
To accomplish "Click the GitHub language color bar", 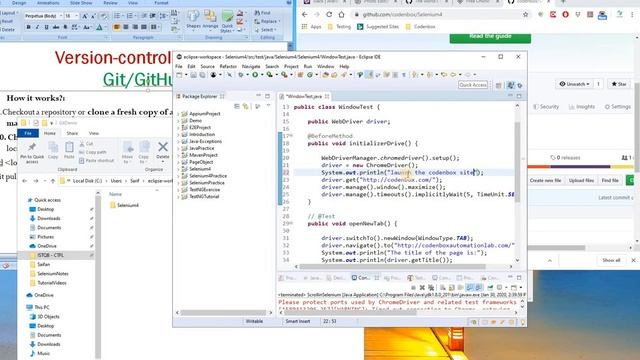I will pos(580,167).
